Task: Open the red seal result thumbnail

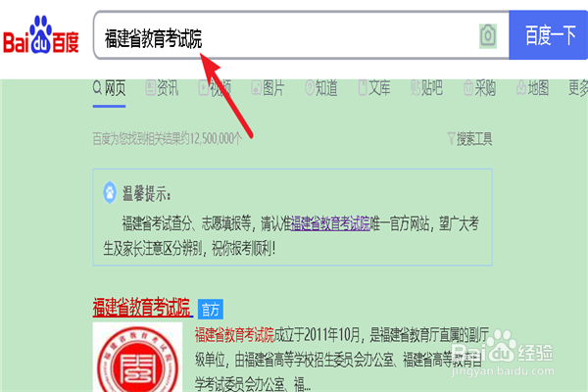Action: pos(137,357)
